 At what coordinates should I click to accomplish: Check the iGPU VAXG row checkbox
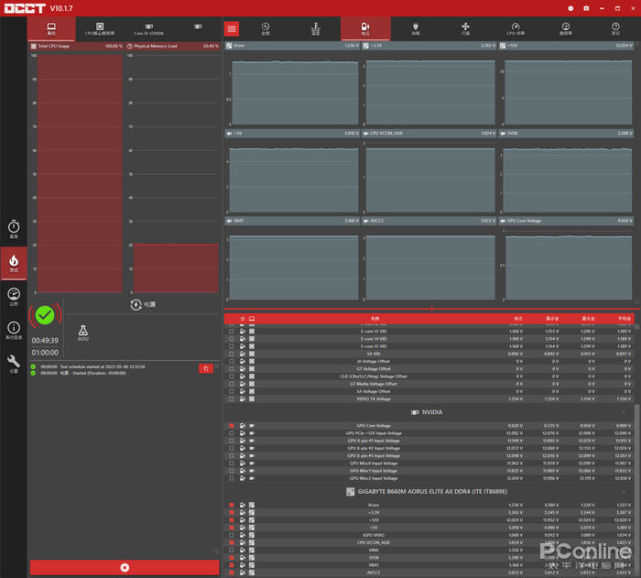tap(232, 535)
